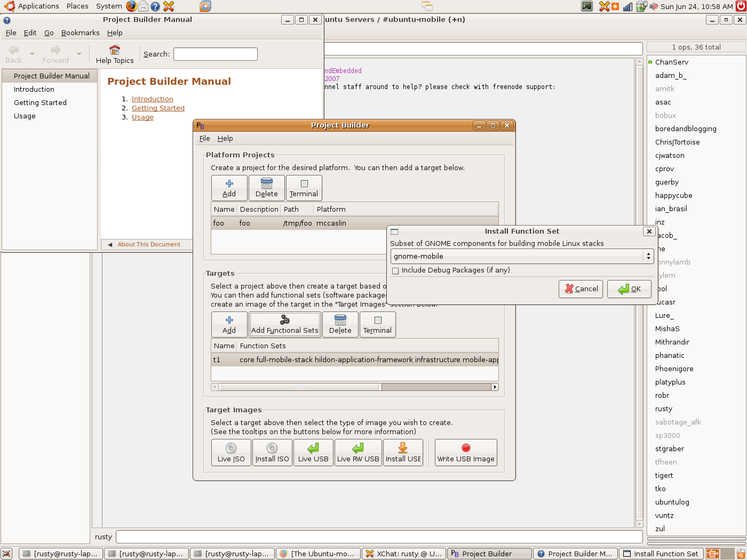The width and height of the screenshot is (747, 560).
Task: Open help icon in top panel
Action: pos(155,6)
